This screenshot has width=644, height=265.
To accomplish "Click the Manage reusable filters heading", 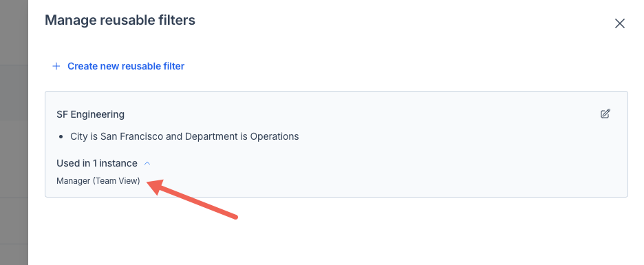I will tap(120, 20).
